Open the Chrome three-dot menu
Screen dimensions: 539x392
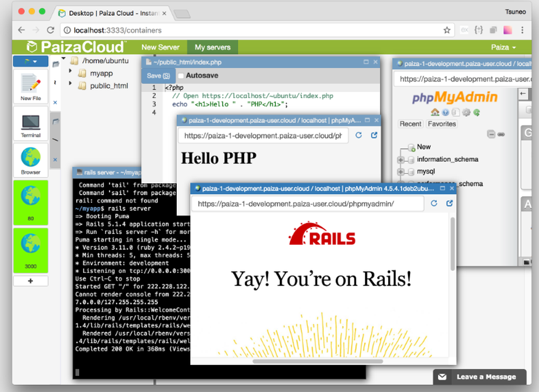point(522,30)
